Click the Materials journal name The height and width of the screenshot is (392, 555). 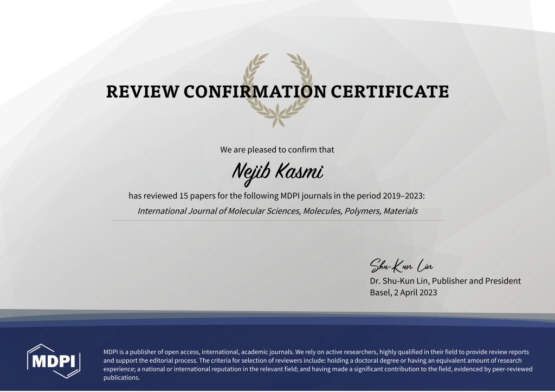pos(401,211)
